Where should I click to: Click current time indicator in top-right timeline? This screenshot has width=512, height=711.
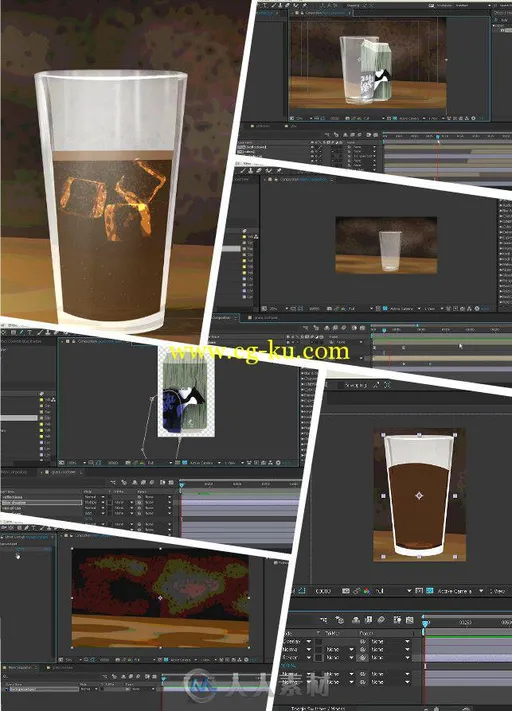tap(438, 136)
